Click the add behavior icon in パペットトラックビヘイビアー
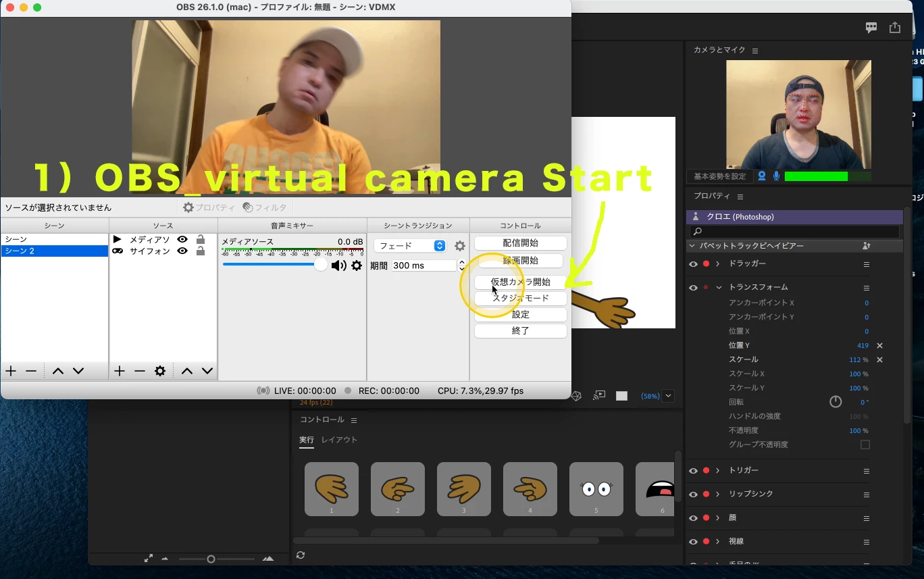Image resolution: width=924 pixels, height=579 pixels. tap(867, 246)
